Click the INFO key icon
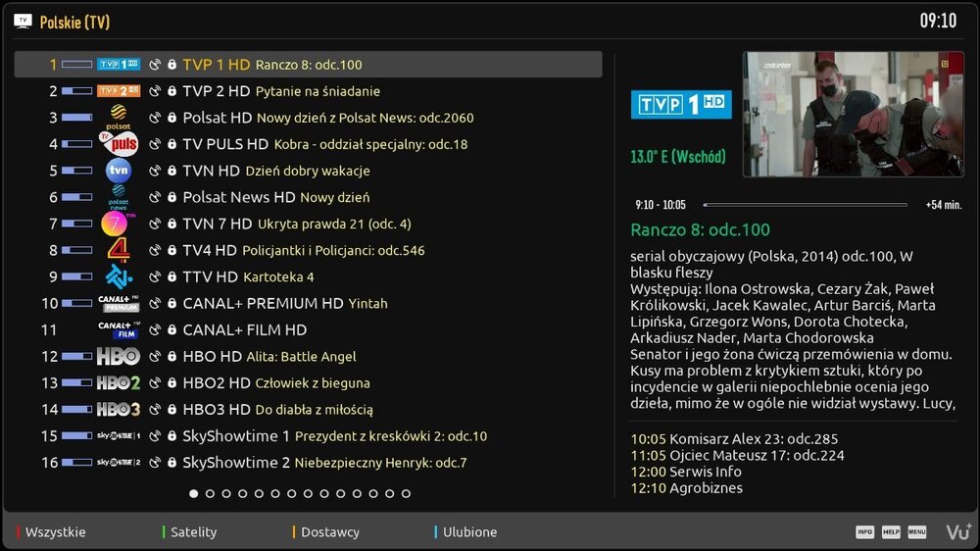Screen dimensions: 980x551 (864, 531)
